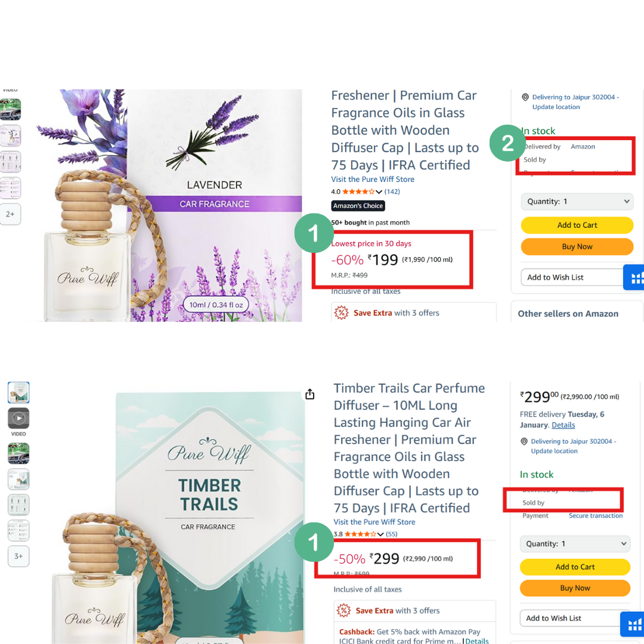Add the lavender freshener to cart

point(577,225)
